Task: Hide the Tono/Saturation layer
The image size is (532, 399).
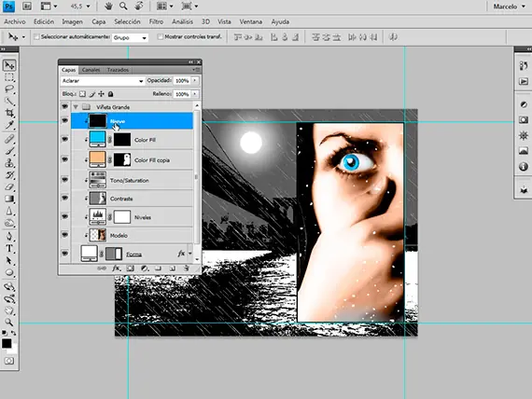Action: tap(64, 180)
